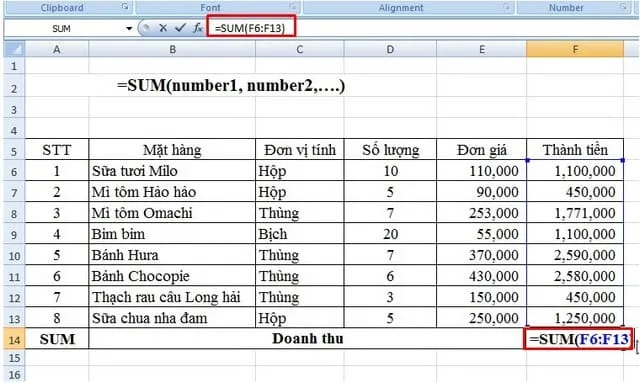The width and height of the screenshot is (640, 383).
Task: Click unit price 150,000 cell
Action: (x=482, y=297)
